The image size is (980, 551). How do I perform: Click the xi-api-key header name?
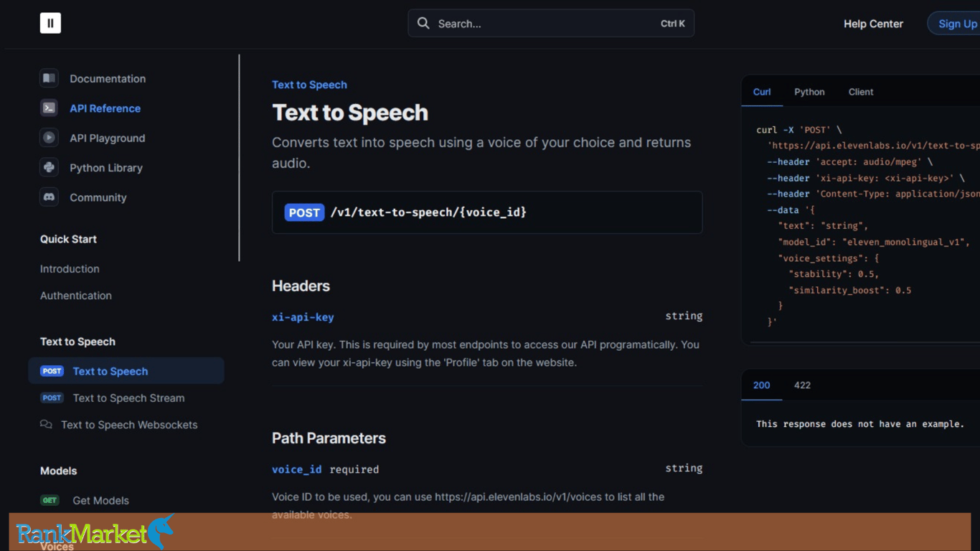coord(303,316)
